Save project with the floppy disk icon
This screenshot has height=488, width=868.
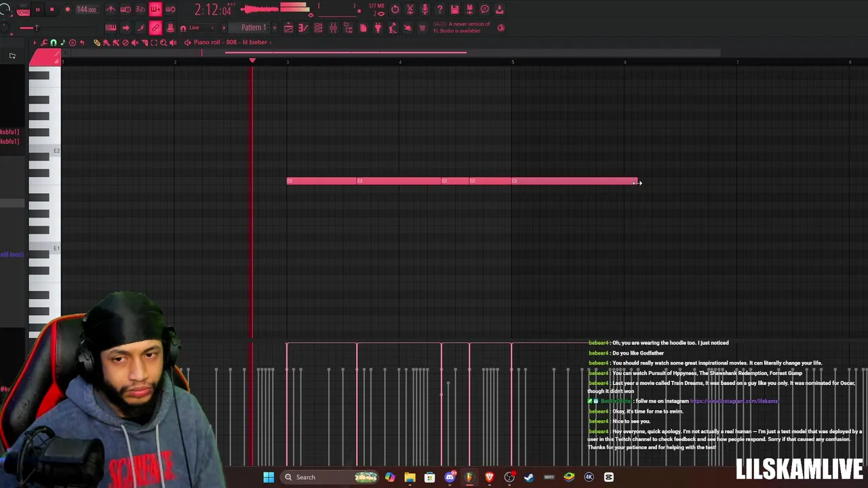(454, 9)
